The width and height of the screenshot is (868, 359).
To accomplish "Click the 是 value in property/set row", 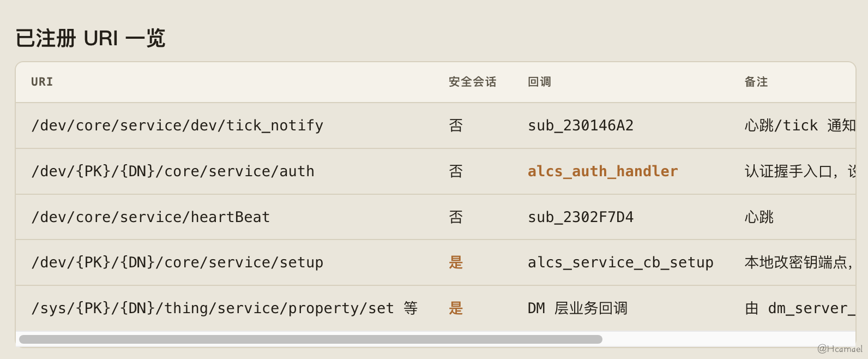I will 456,308.
